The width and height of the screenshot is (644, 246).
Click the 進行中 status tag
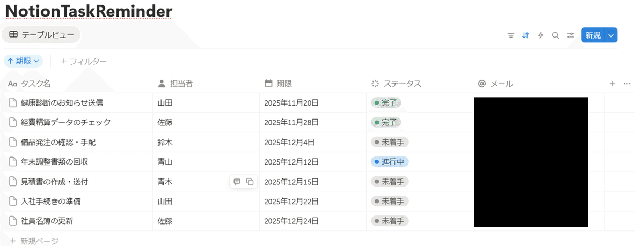pyautogui.click(x=390, y=162)
